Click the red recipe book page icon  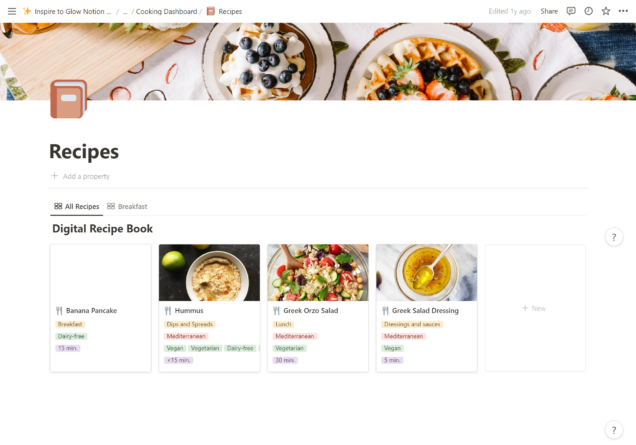(69, 99)
